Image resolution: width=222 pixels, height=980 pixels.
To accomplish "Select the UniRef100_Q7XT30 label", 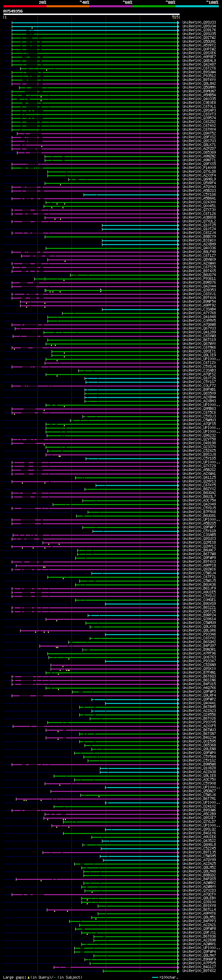I will click(x=199, y=210).
